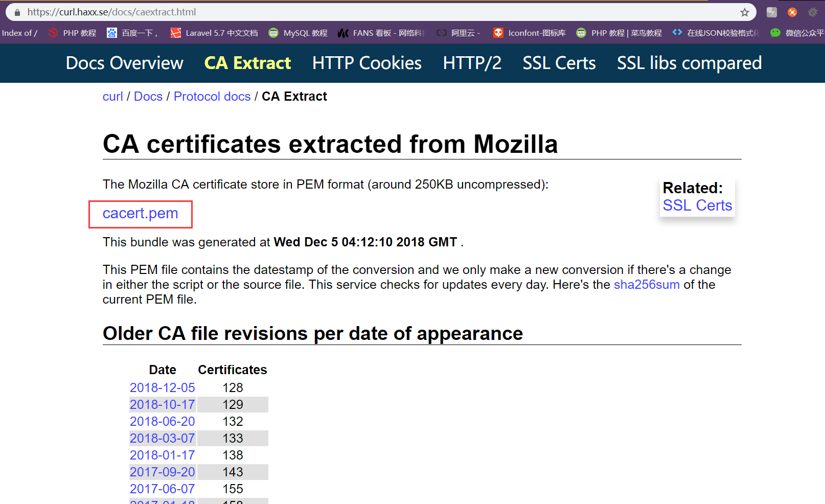Download the cacert.pem file
This screenshot has height=504, width=825.
coord(140,213)
